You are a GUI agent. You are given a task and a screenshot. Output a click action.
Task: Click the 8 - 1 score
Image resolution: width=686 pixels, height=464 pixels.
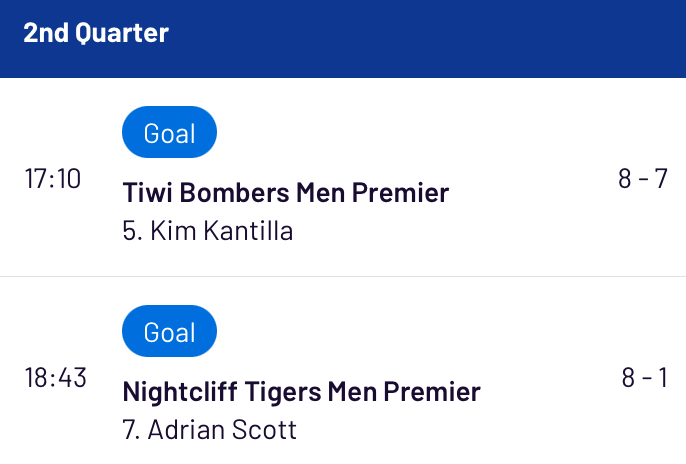tap(644, 377)
